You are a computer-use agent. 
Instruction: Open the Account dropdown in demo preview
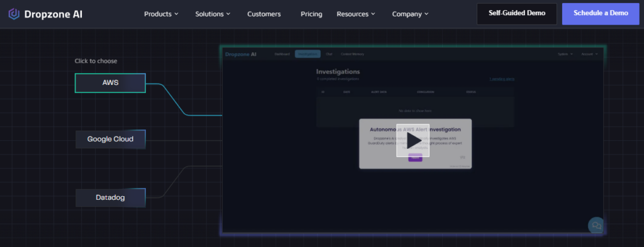click(x=589, y=54)
